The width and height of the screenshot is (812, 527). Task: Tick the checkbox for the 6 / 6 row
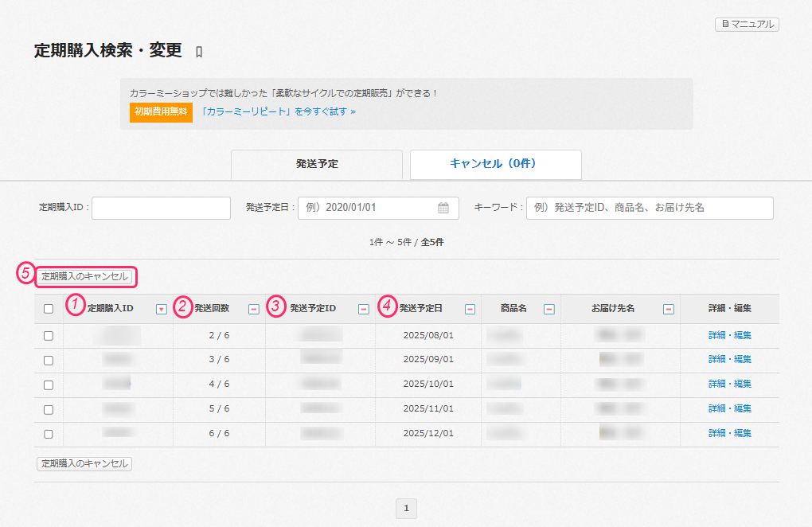point(49,435)
